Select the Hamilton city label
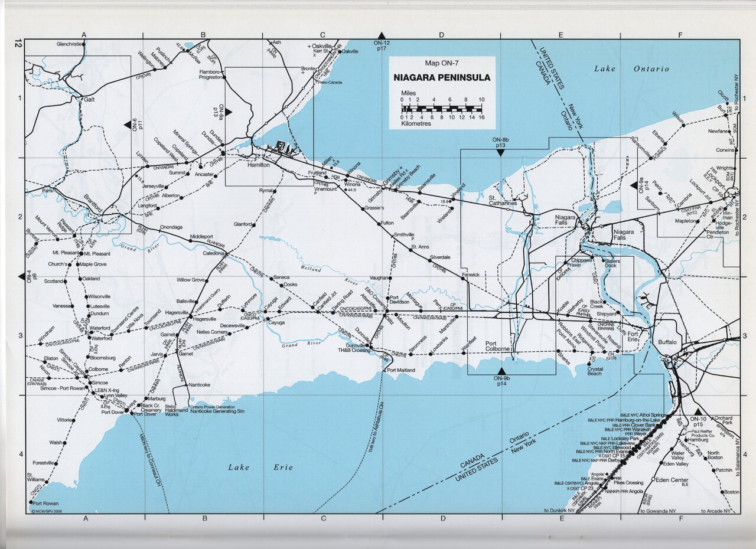The image size is (756, 549). point(258,165)
